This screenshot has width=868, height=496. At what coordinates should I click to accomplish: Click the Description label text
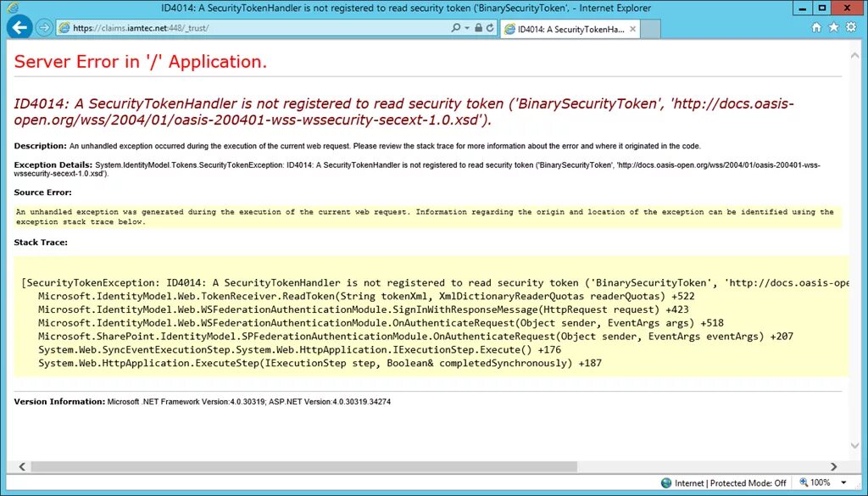[41, 146]
